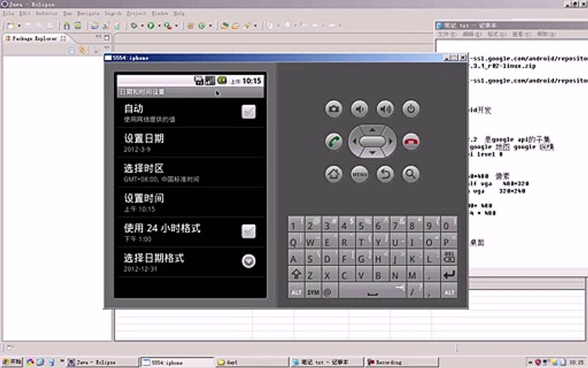Tap the emulator back button

tap(385, 174)
